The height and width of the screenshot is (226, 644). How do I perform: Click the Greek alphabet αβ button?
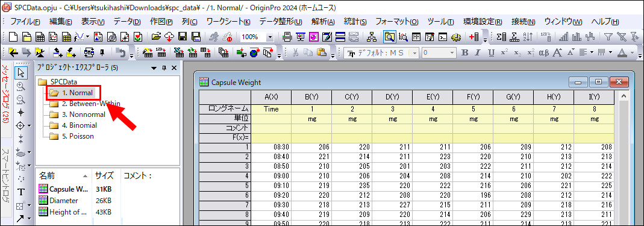click(544, 52)
